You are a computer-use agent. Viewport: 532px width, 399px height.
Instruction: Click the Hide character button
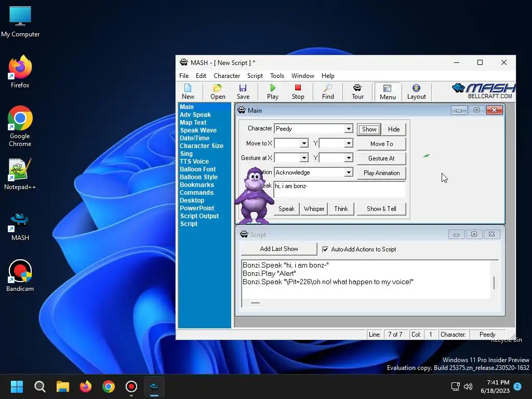[394, 129]
